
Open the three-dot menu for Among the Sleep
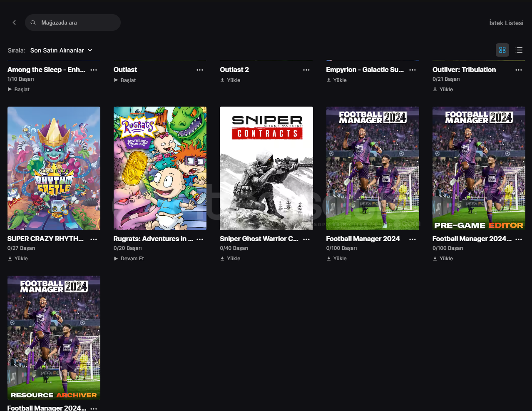pyautogui.click(x=94, y=70)
